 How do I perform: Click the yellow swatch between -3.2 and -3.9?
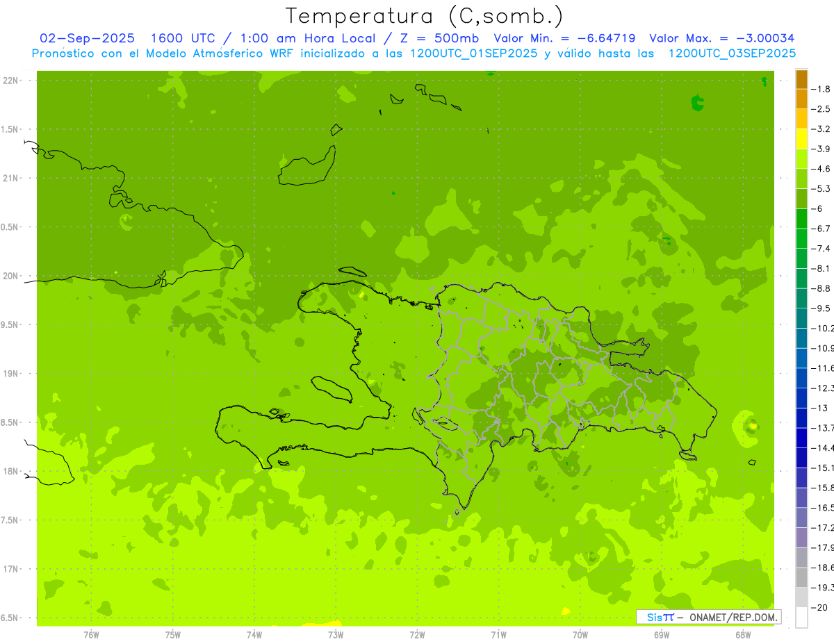[x=801, y=139]
